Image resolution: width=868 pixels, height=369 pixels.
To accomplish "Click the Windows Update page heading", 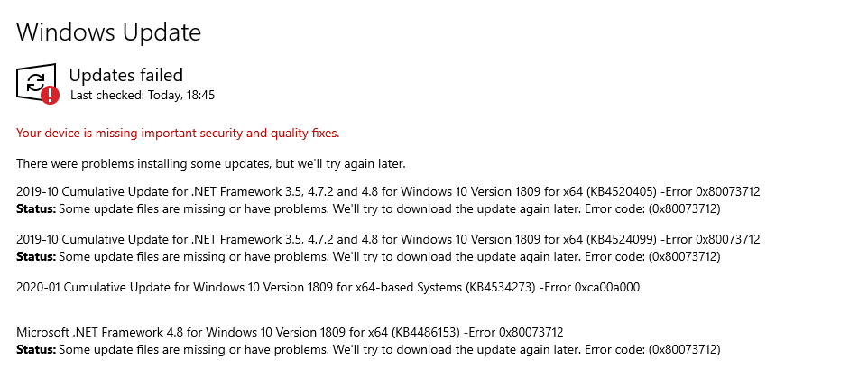I will pyautogui.click(x=108, y=32).
